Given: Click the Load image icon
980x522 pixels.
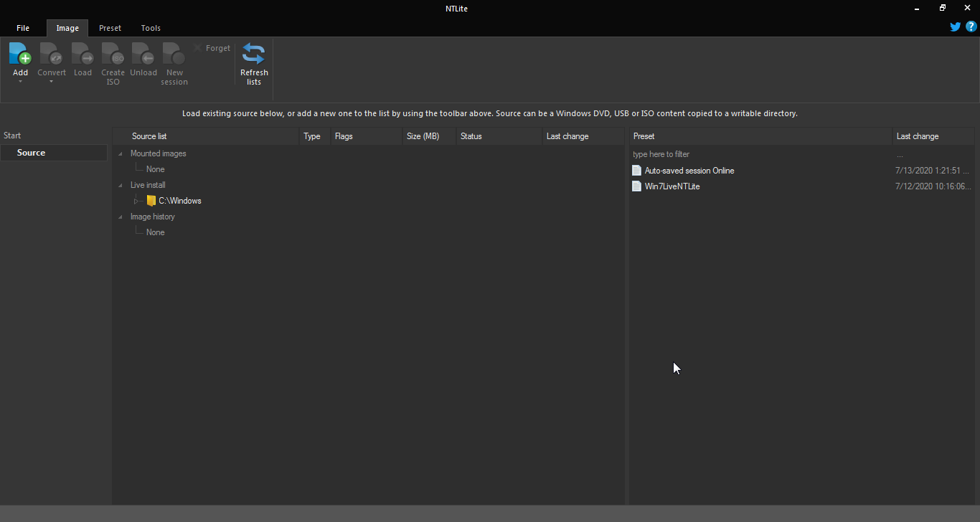Looking at the screenshot, I should 83,54.
